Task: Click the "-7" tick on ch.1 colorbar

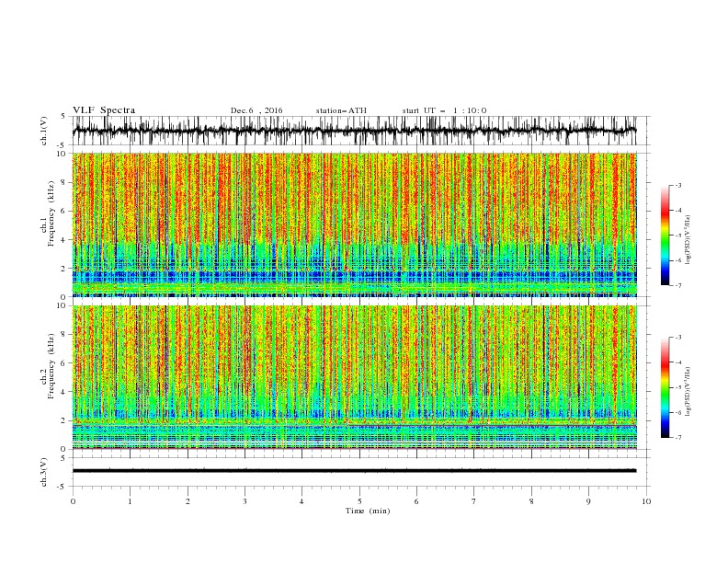Action: pos(677,285)
